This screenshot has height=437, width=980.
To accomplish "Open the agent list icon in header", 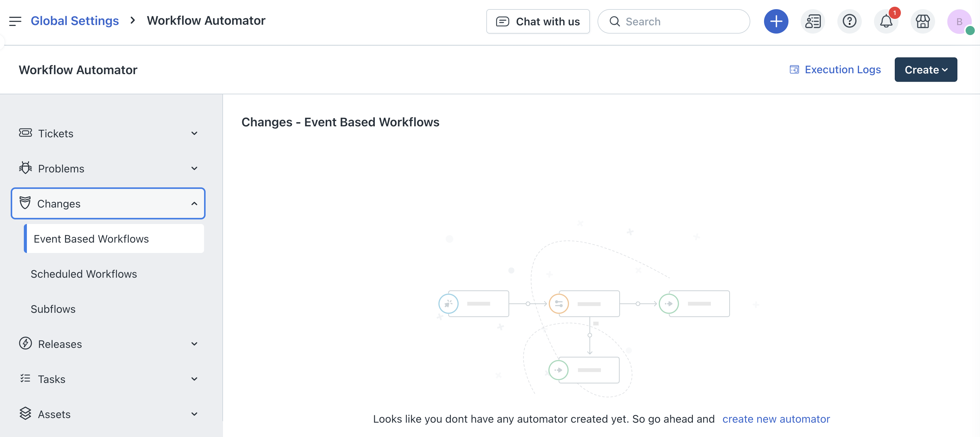I will pyautogui.click(x=813, y=21).
